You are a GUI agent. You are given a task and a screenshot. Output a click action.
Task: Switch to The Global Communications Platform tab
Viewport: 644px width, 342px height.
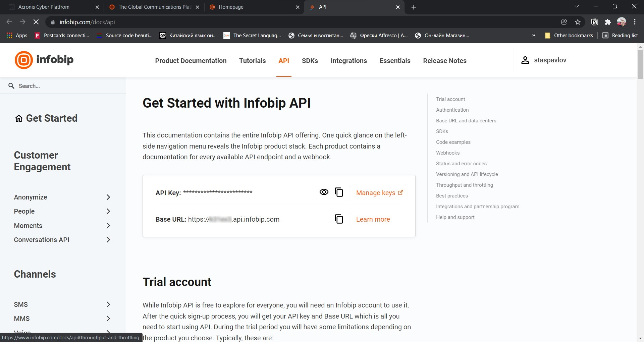point(154,7)
